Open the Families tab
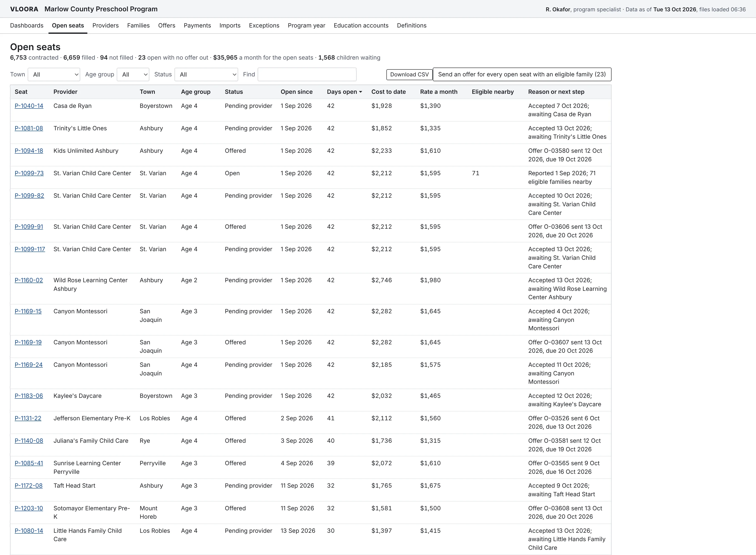This screenshot has height=555, width=756. pyautogui.click(x=138, y=26)
